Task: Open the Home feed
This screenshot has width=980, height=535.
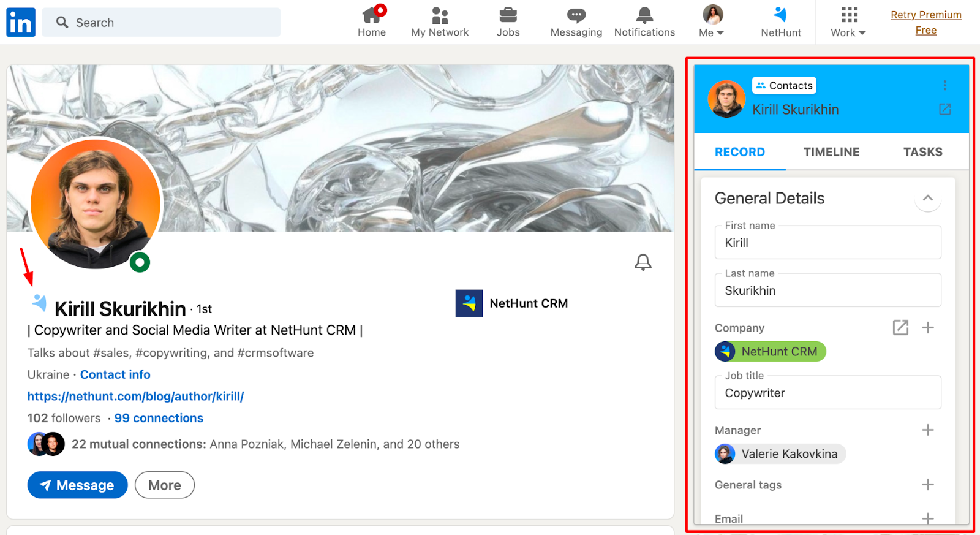Action: [372, 22]
